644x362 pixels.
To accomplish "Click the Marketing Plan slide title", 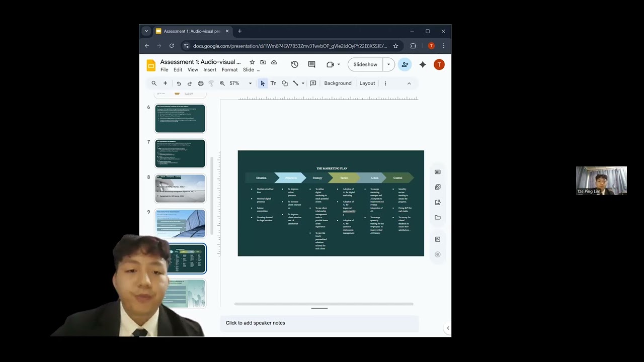I will tap(332, 168).
